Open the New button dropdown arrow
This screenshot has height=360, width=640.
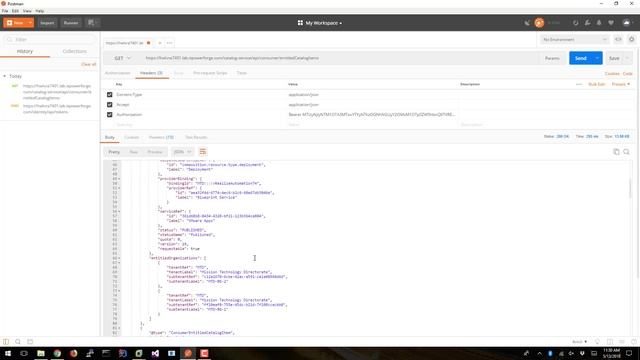click(x=30, y=23)
